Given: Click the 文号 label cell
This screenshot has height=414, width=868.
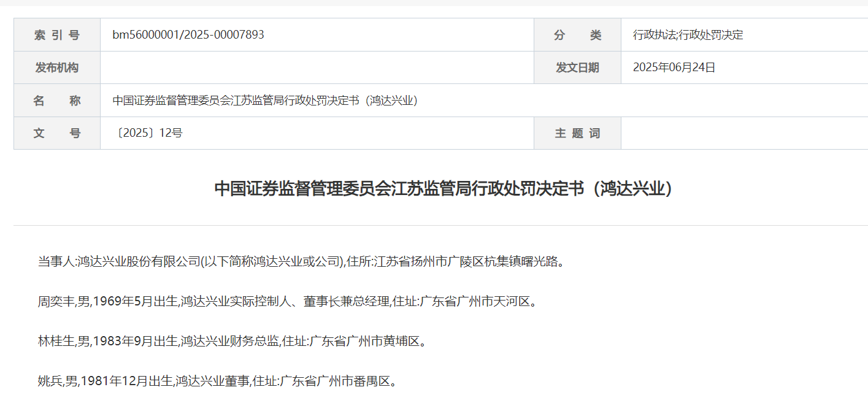Looking at the screenshot, I should (57, 133).
